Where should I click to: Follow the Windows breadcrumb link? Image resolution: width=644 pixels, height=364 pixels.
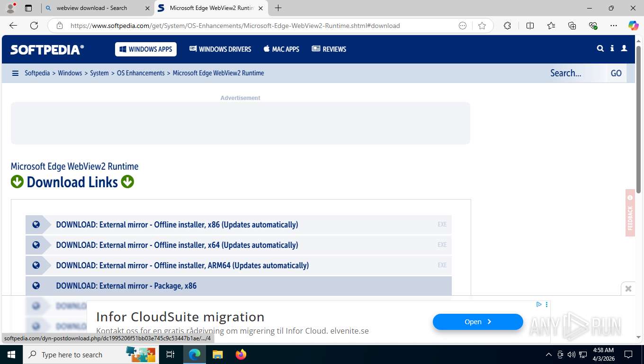coord(70,73)
